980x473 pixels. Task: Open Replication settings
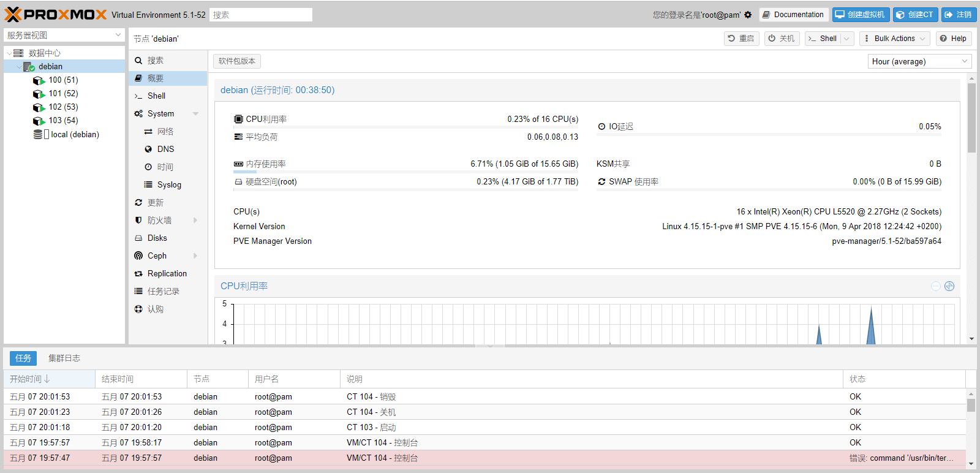tap(167, 273)
